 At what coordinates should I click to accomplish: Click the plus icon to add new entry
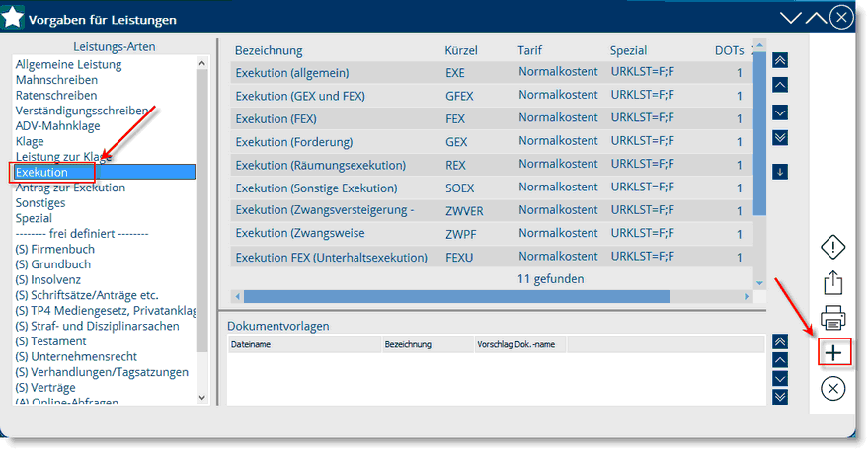pyautogui.click(x=833, y=352)
